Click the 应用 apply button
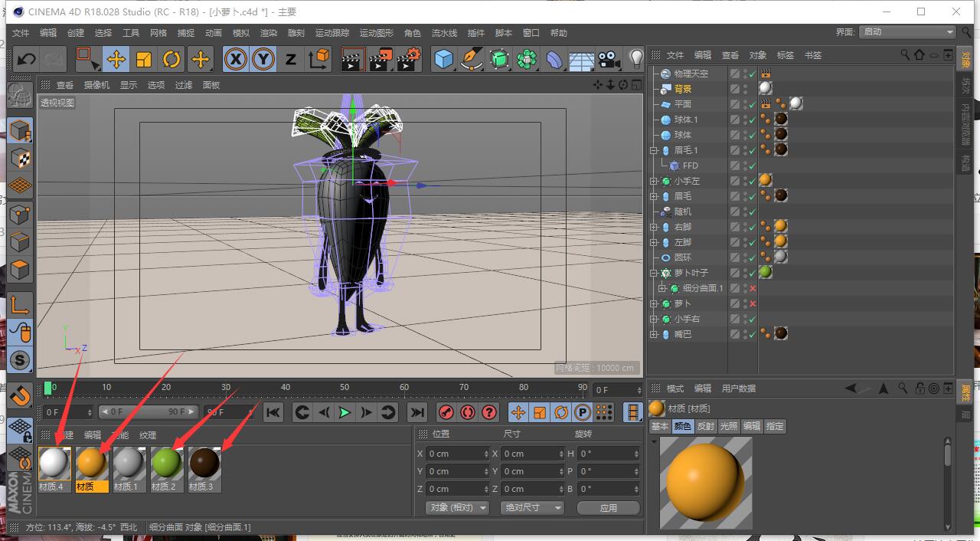This screenshot has width=980, height=541. coord(609,507)
